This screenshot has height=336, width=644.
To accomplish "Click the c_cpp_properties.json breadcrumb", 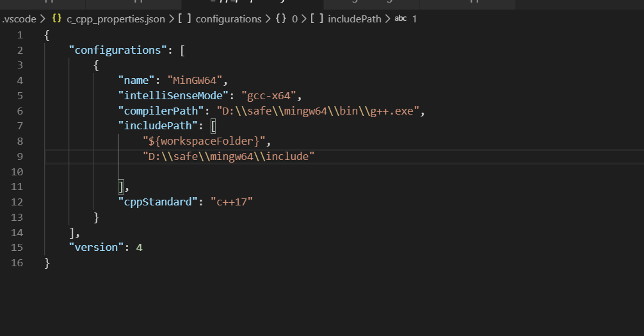I will [x=116, y=19].
